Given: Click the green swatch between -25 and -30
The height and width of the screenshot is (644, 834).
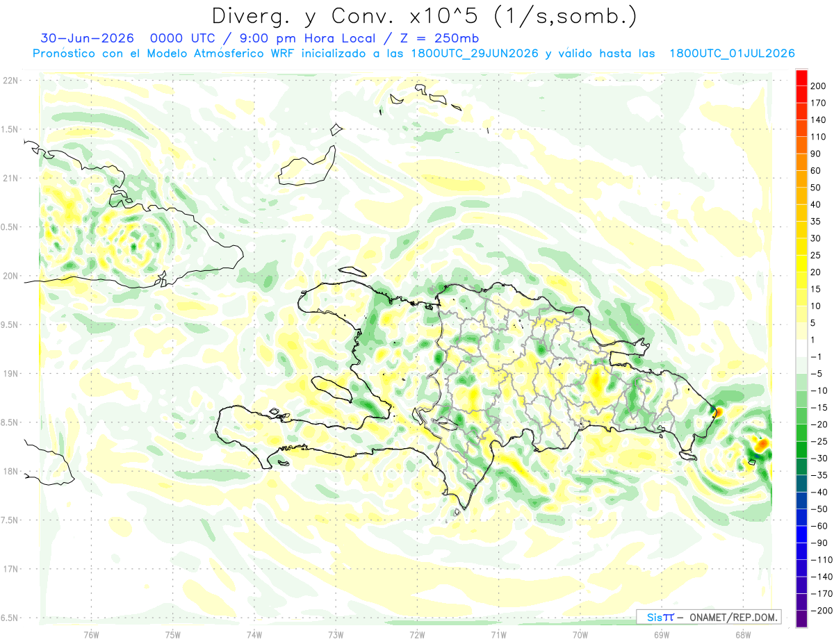Looking at the screenshot, I should pyautogui.click(x=801, y=450).
